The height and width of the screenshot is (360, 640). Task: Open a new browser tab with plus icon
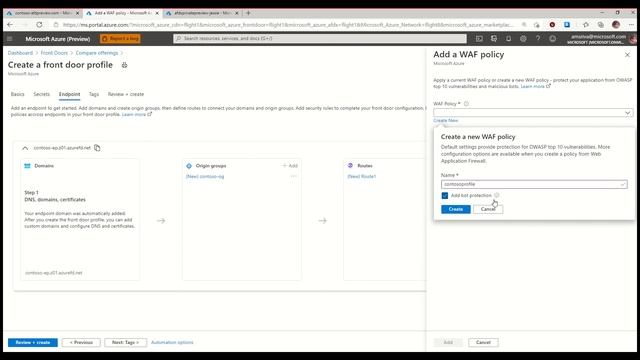point(248,13)
